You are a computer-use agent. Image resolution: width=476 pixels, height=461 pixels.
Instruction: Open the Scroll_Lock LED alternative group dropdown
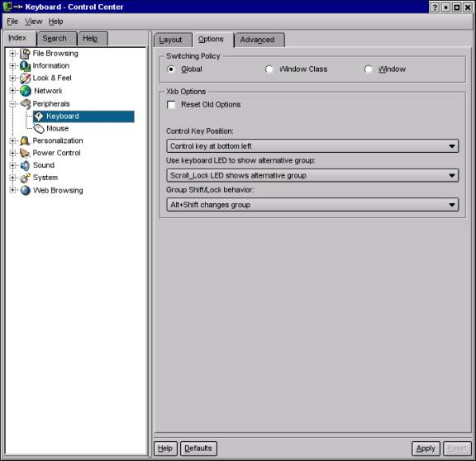click(312, 175)
